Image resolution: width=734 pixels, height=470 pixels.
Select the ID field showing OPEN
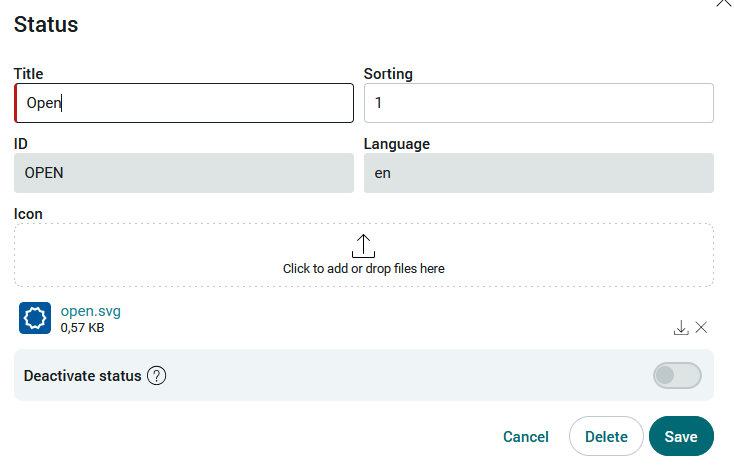184,173
